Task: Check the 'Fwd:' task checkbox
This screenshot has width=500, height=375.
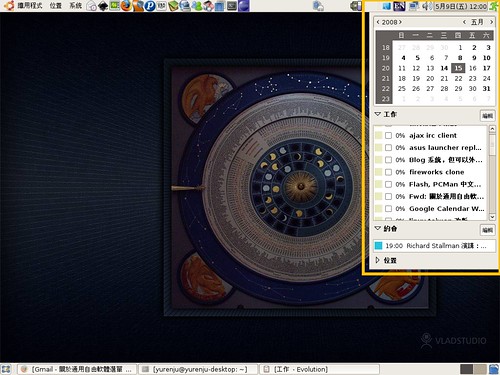Action: coord(388,196)
